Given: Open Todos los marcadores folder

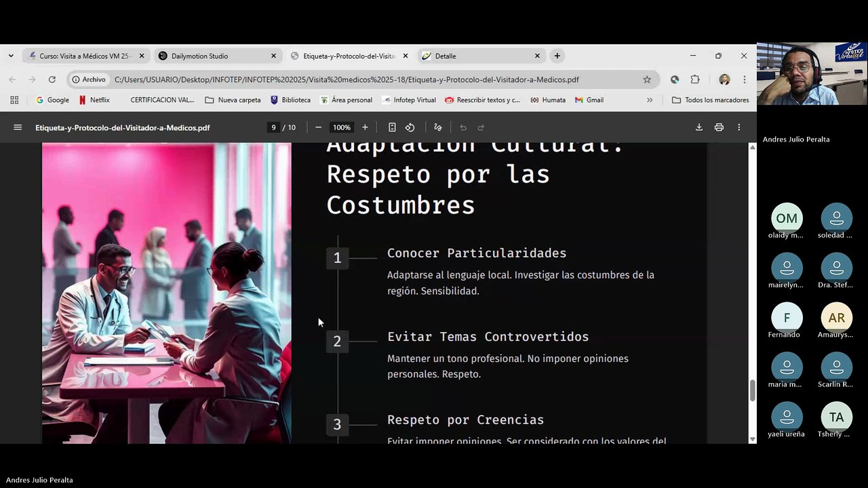Looking at the screenshot, I should click(x=710, y=100).
